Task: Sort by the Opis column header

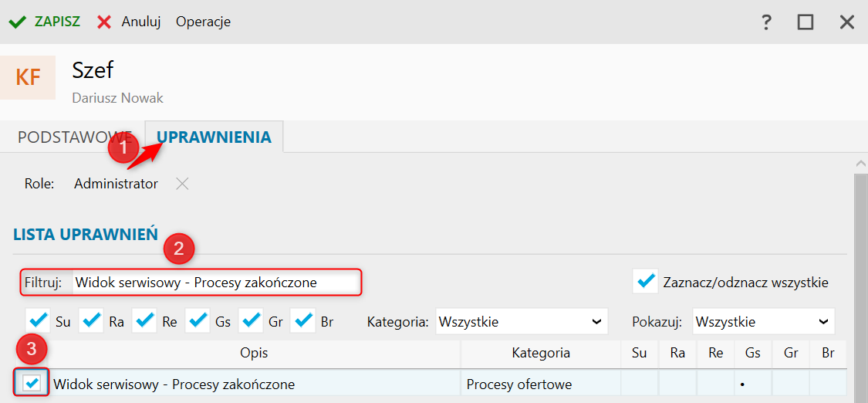Action: 254,354
